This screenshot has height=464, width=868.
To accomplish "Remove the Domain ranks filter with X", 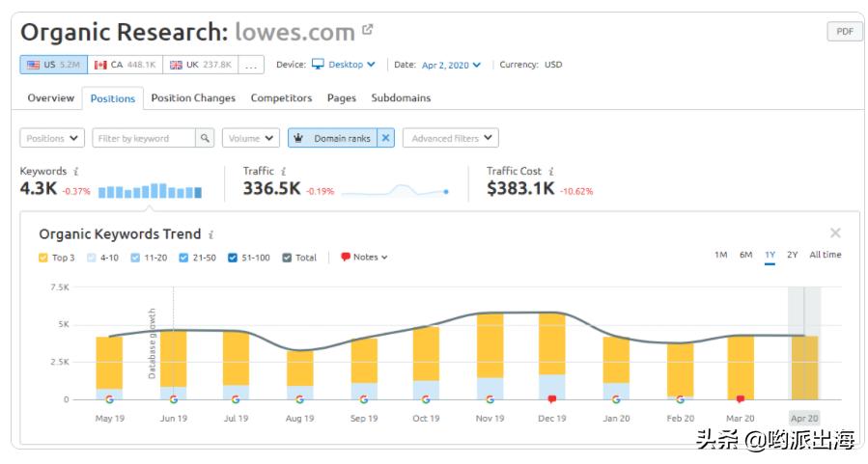I will point(386,138).
